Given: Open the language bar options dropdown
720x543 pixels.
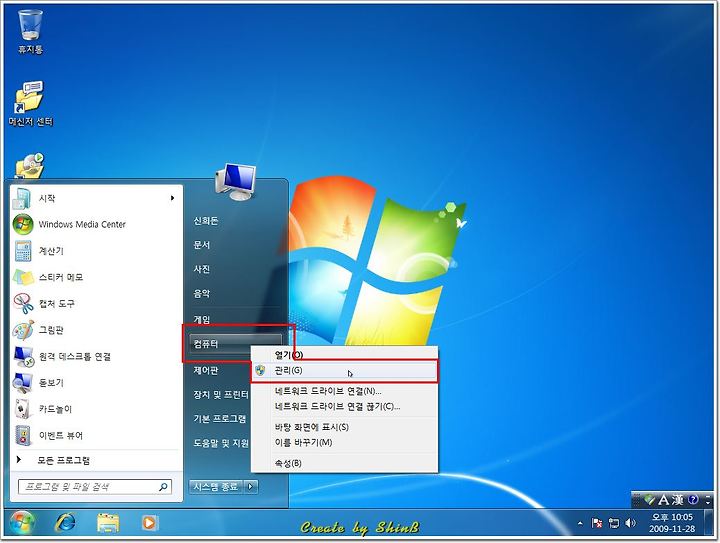Looking at the screenshot, I should pos(708,501).
